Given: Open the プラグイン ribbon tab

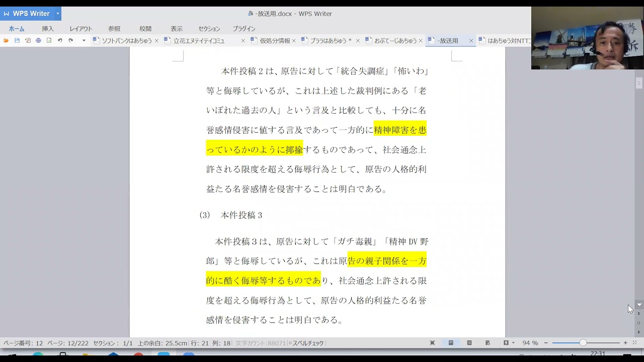Looking at the screenshot, I should pos(244,29).
